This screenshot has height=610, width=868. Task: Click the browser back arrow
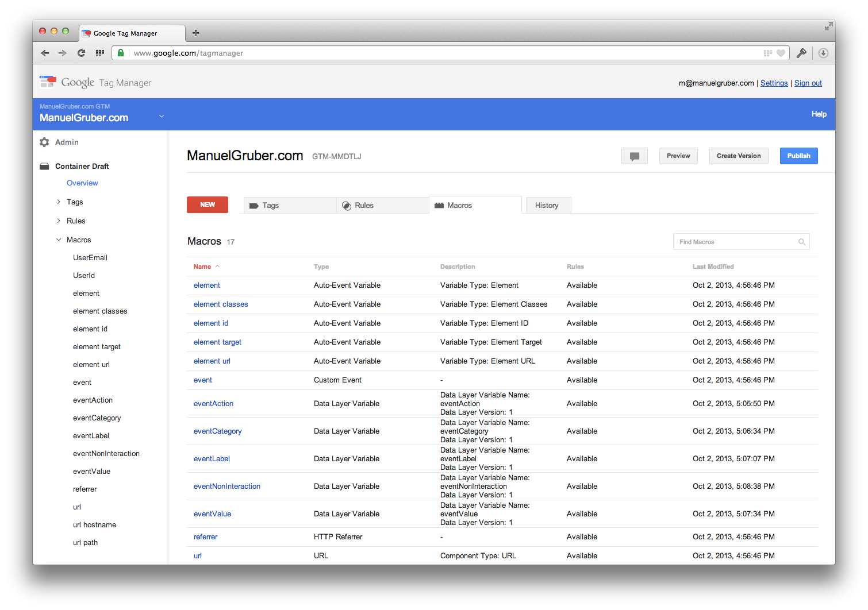tap(45, 53)
